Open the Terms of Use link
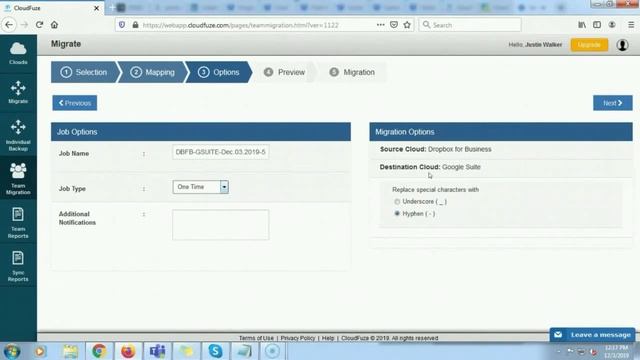640x360 pixels. tap(256, 338)
